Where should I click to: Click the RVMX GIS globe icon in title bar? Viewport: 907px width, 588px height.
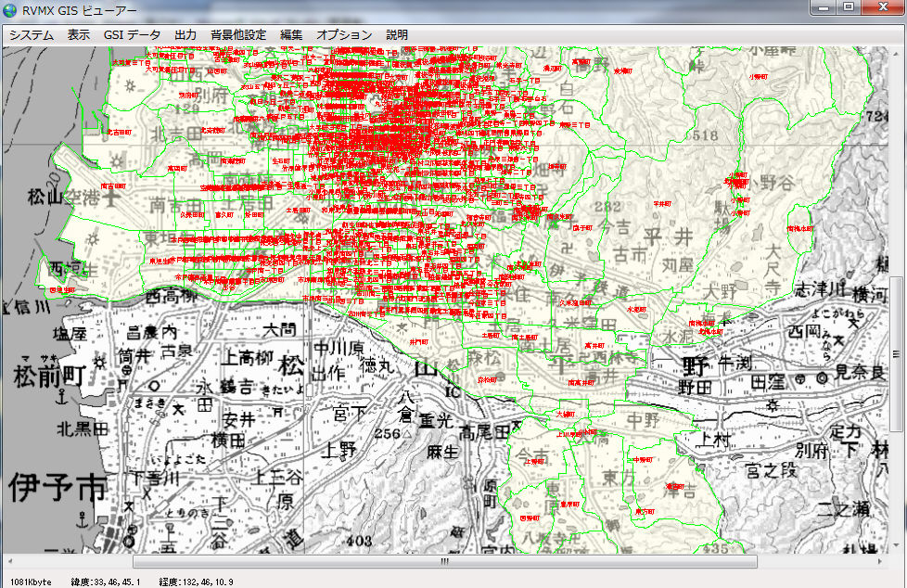(10, 9)
